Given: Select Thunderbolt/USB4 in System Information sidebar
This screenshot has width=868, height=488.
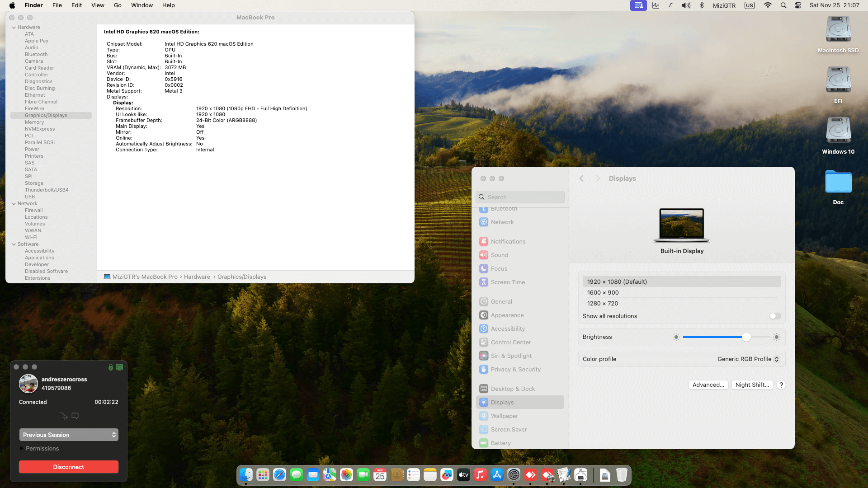Looking at the screenshot, I should tap(47, 190).
